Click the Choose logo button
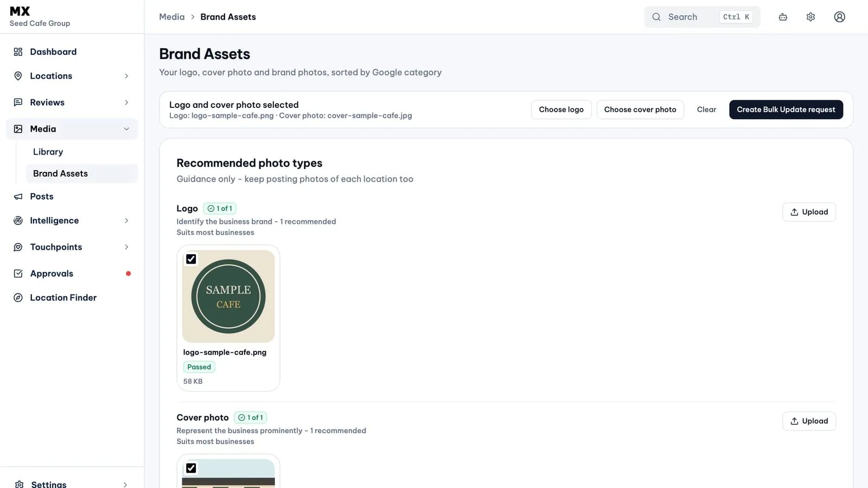Viewport: 868px width, 488px height. pyautogui.click(x=561, y=110)
